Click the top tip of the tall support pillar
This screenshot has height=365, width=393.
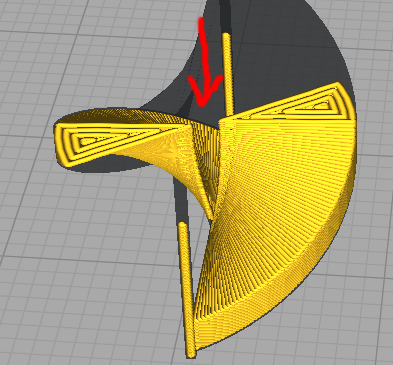[227, 35]
